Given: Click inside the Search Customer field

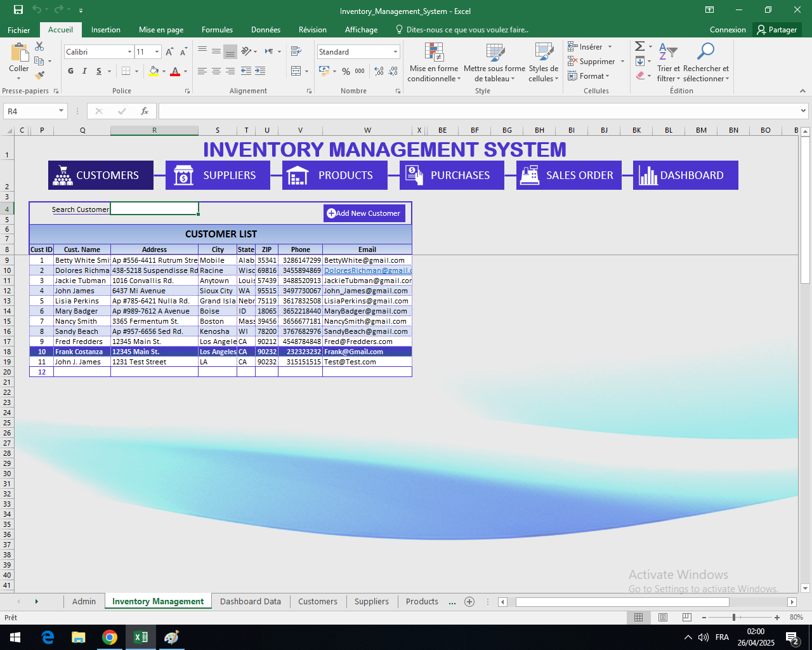Looking at the screenshot, I should tap(154, 208).
